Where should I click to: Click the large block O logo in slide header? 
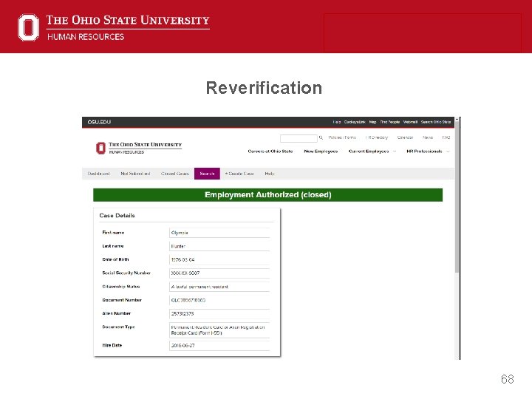pyautogui.click(x=29, y=27)
